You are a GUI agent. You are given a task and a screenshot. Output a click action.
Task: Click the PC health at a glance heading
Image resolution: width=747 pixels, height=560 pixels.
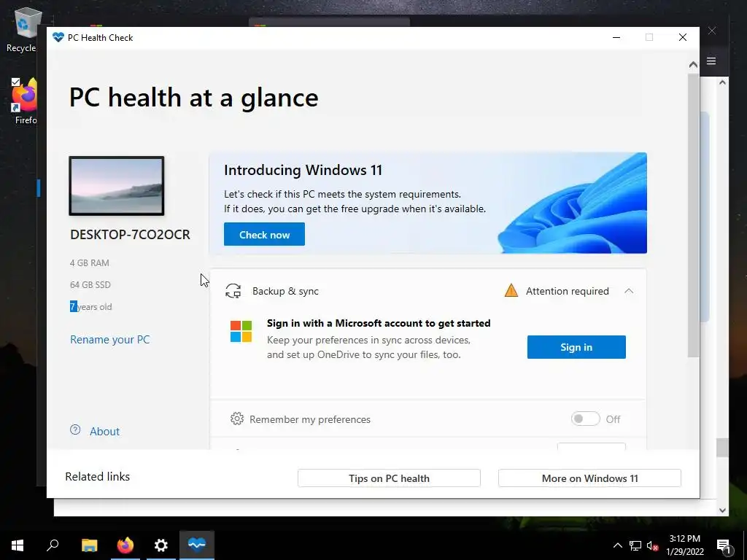click(x=194, y=98)
